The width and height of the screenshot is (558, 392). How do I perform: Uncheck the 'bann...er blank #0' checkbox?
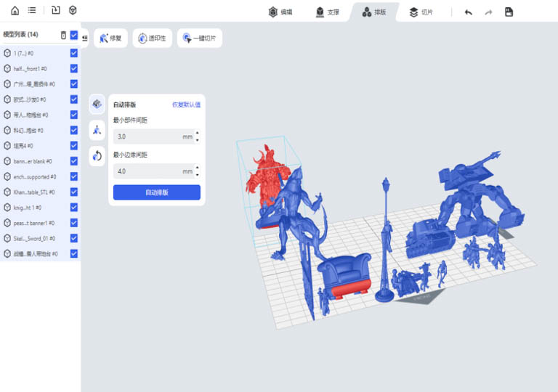(x=74, y=160)
